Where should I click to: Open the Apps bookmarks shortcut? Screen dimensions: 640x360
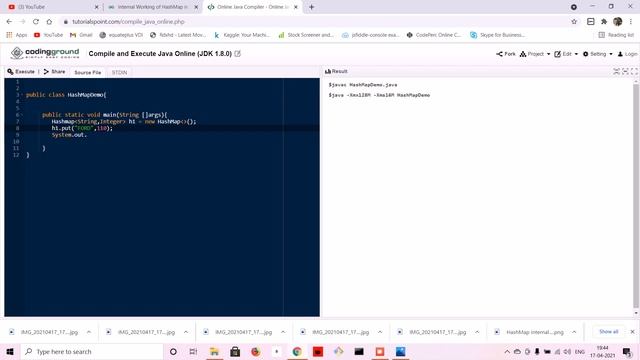[17, 35]
